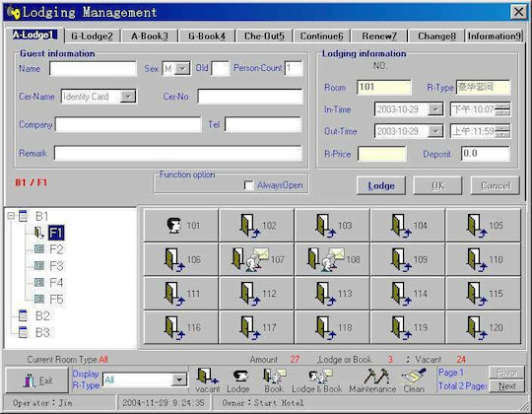Select floor F5 in tree

[x=56, y=300]
